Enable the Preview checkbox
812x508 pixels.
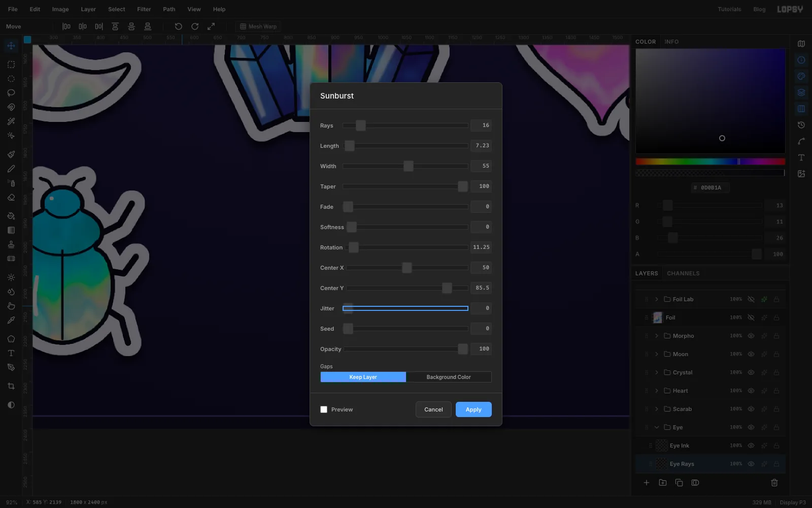pyautogui.click(x=324, y=409)
